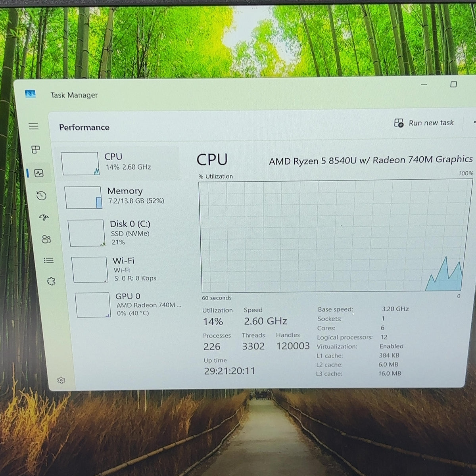Screen dimensions: 476x476
Task: Click the L3 cache 16.0 MB value
Action: pyautogui.click(x=390, y=373)
